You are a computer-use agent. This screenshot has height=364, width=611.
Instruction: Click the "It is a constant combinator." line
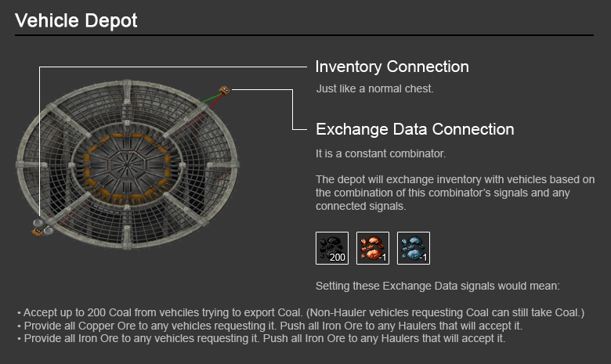[x=381, y=153]
